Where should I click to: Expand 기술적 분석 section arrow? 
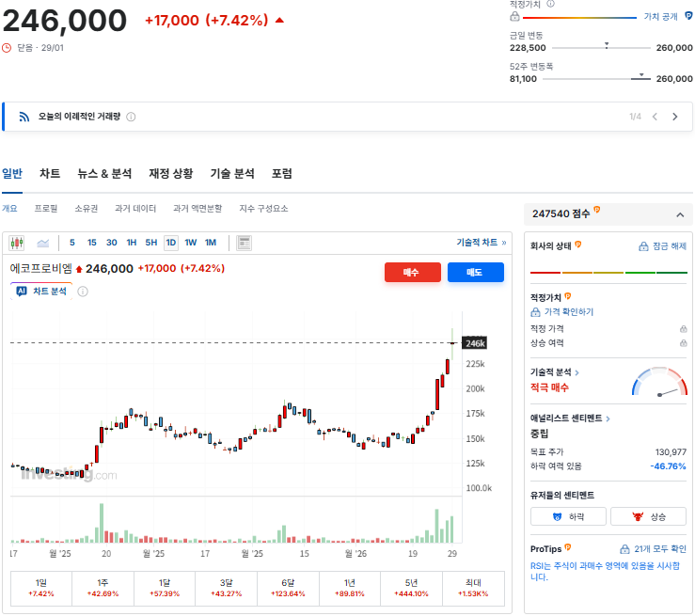coord(577,372)
